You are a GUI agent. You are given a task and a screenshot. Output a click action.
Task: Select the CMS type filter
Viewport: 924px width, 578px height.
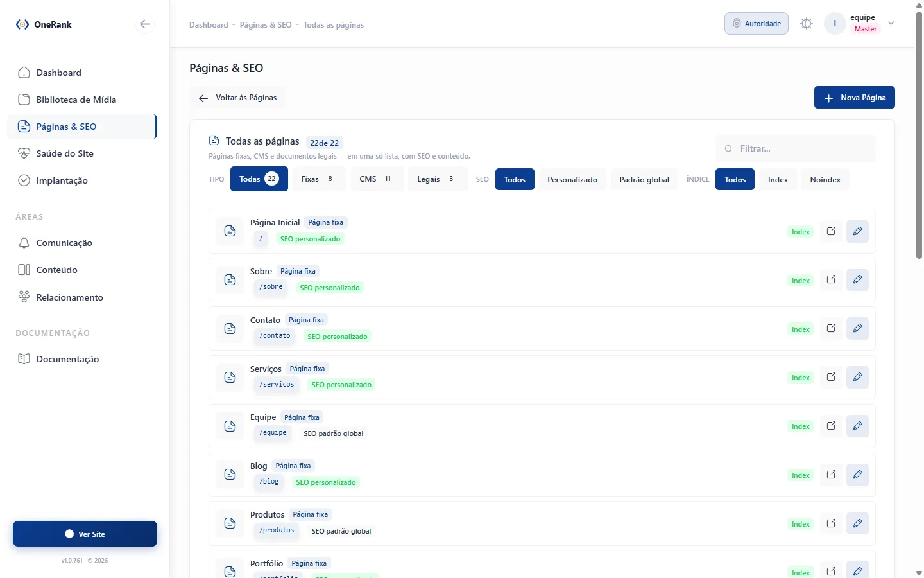pyautogui.click(x=377, y=179)
